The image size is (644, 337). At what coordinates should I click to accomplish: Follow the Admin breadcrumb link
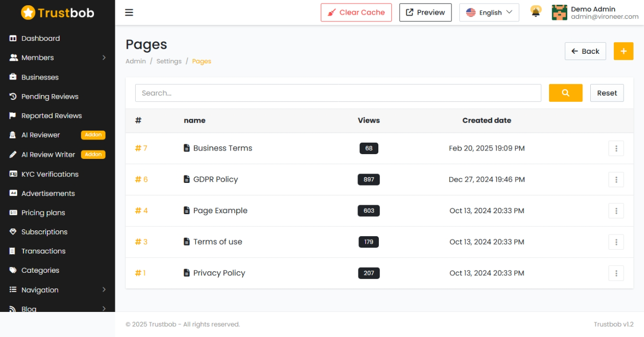tap(136, 61)
